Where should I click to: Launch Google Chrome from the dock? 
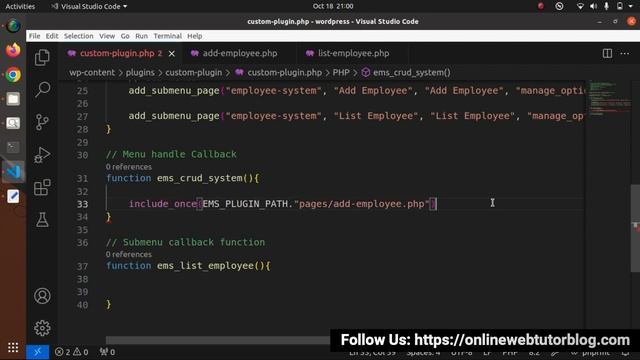pos(13,75)
